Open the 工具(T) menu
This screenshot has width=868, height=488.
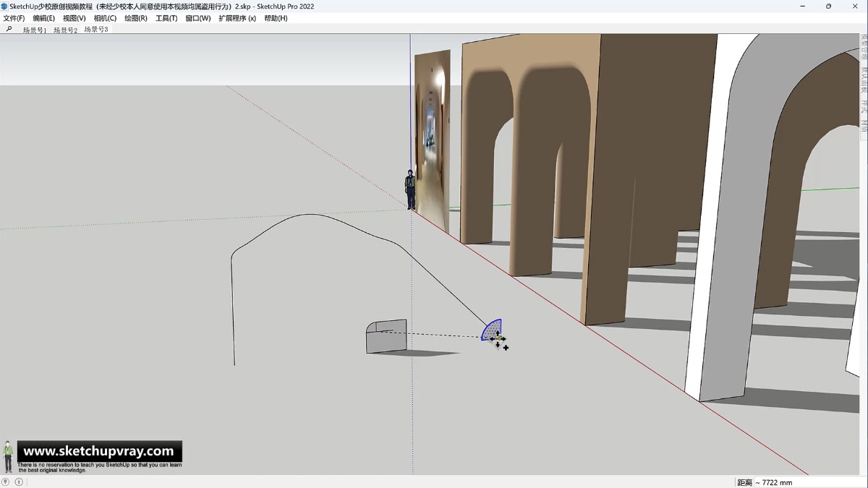click(166, 18)
